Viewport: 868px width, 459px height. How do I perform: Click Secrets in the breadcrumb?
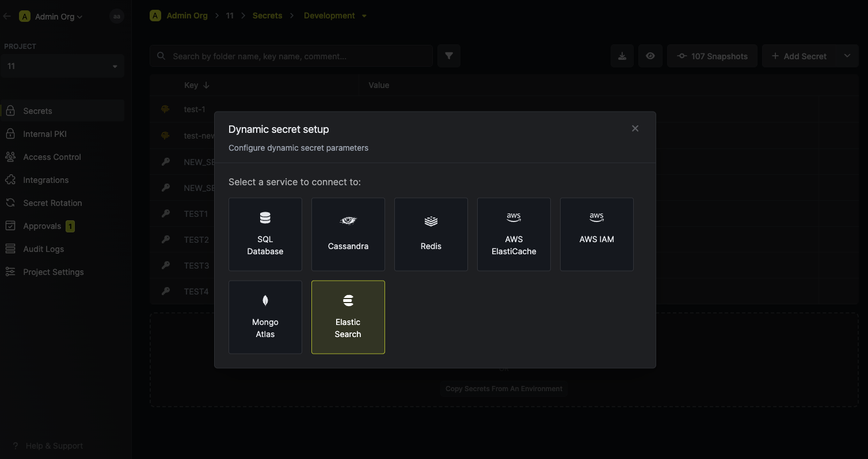click(x=268, y=16)
